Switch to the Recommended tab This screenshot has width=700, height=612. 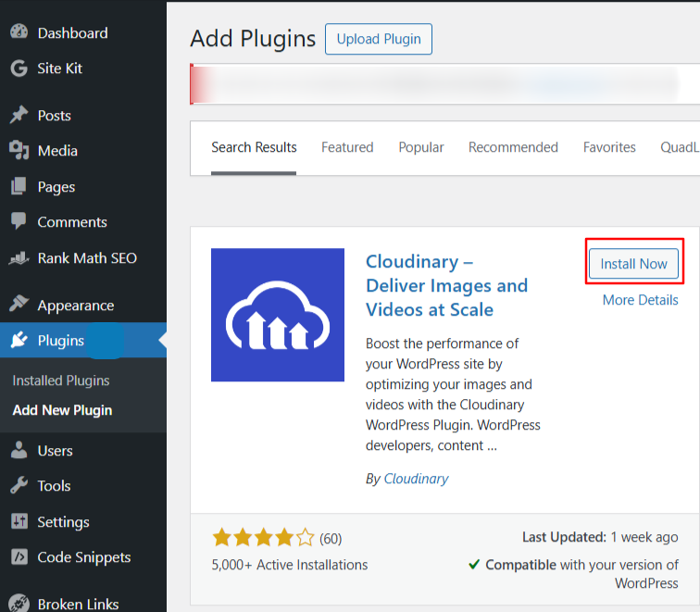coord(513,147)
